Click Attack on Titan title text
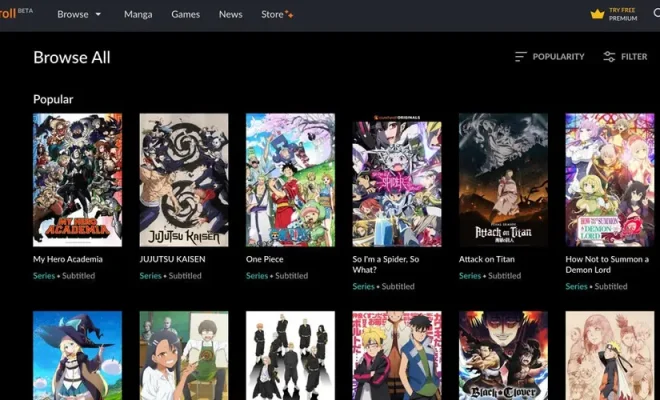The height and width of the screenshot is (400, 660). point(487,259)
